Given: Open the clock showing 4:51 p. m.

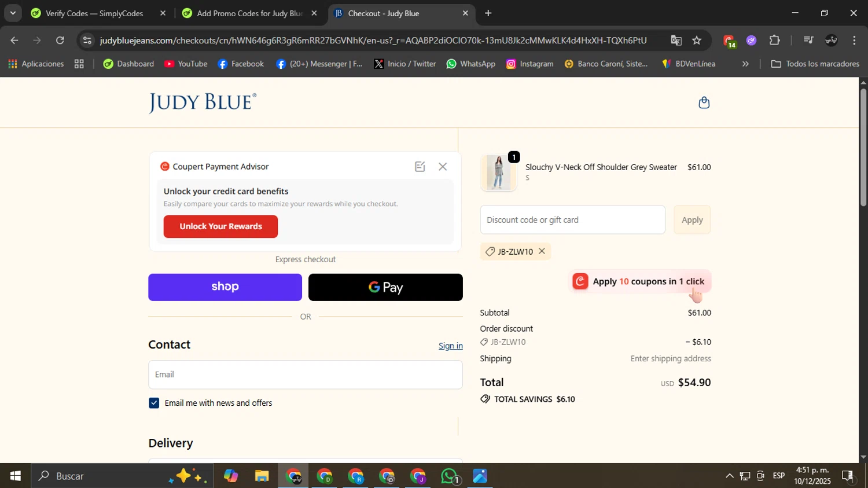Looking at the screenshot, I should click(812, 476).
